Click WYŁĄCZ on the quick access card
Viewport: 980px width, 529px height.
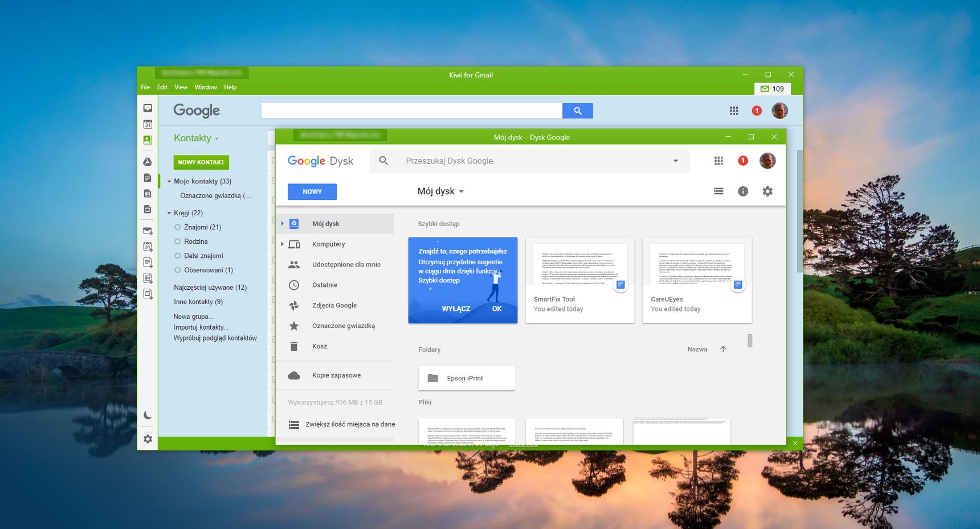click(x=456, y=309)
